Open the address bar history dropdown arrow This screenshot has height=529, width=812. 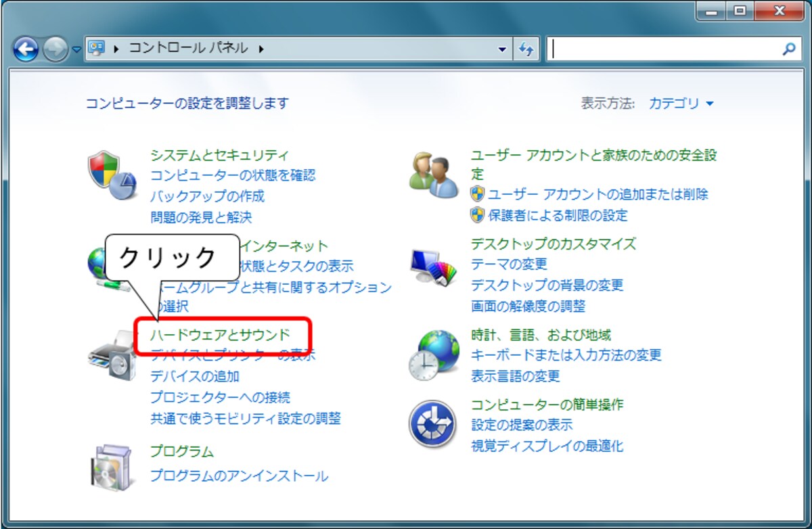point(501,49)
